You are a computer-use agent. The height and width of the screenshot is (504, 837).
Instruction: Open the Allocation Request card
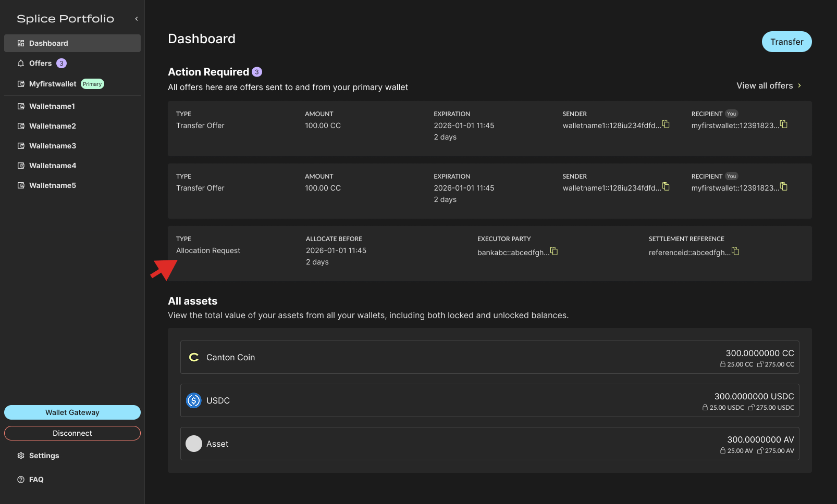(490, 254)
